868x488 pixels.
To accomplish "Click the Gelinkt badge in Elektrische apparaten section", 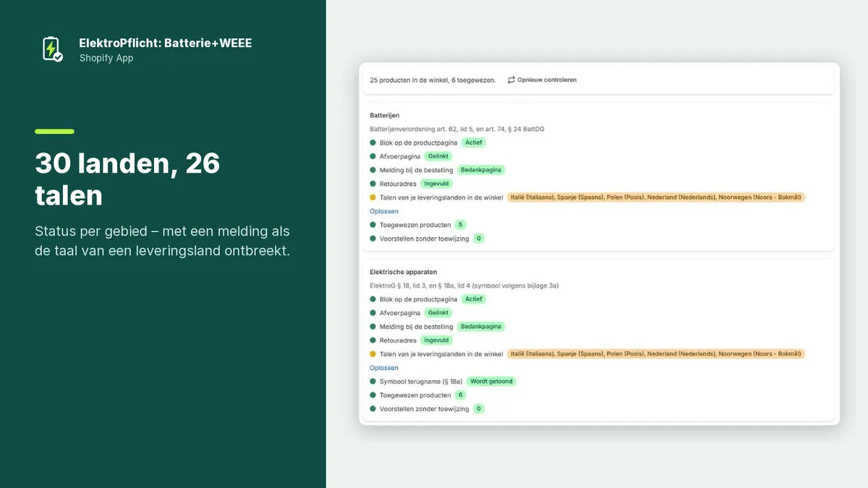I will pos(438,313).
